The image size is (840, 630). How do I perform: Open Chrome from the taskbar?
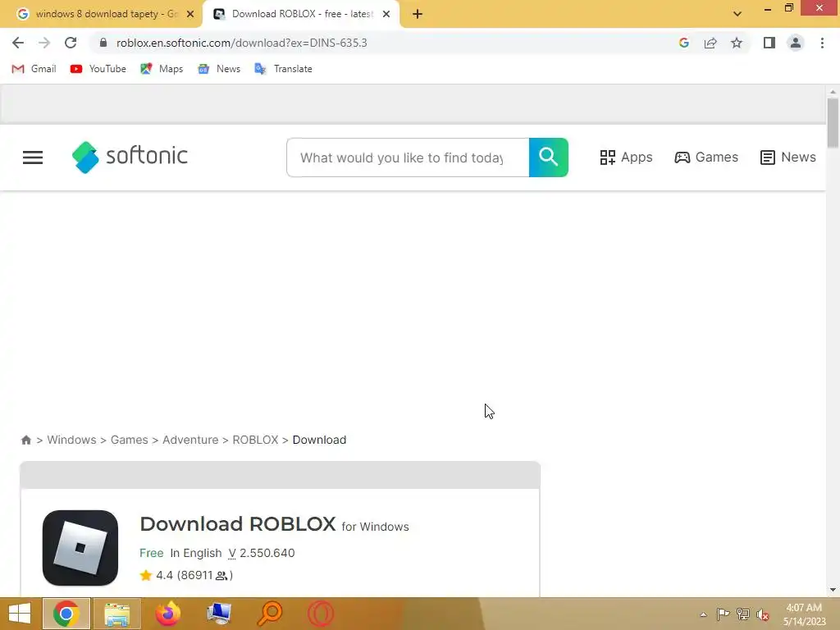pos(66,614)
